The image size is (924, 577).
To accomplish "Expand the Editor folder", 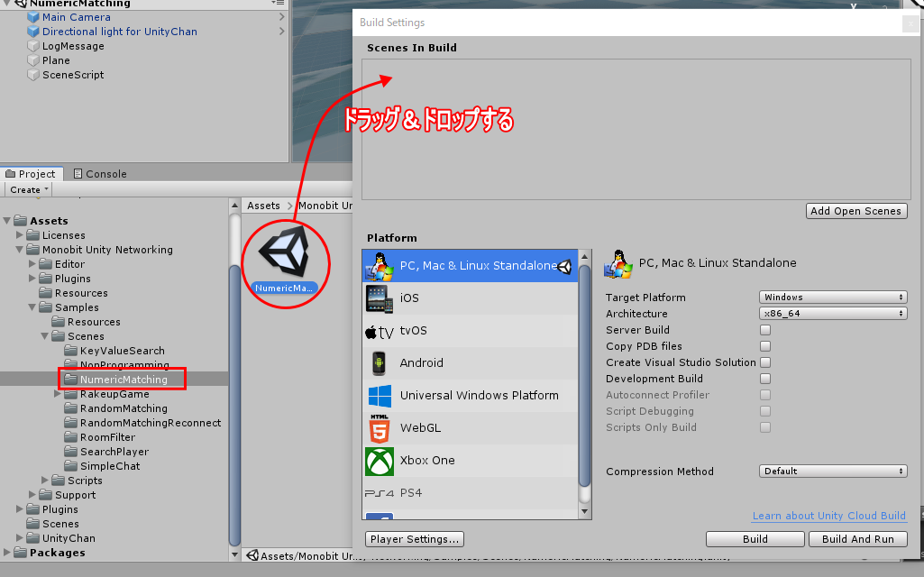I will pyautogui.click(x=32, y=264).
